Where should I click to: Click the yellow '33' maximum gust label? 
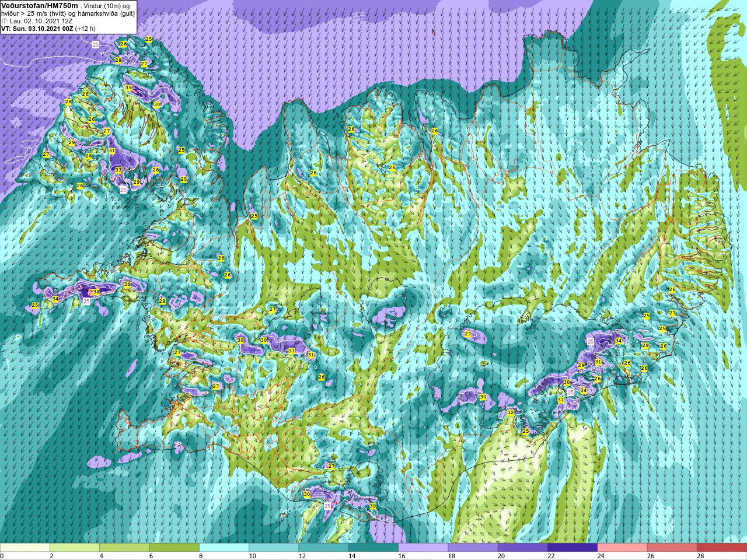pyautogui.click(x=118, y=170)
